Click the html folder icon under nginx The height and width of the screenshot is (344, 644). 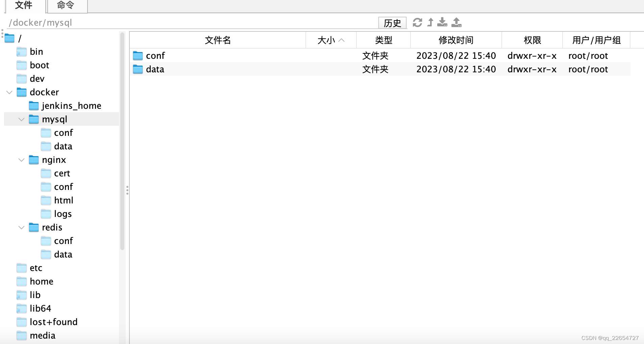(x=46, y=200)
